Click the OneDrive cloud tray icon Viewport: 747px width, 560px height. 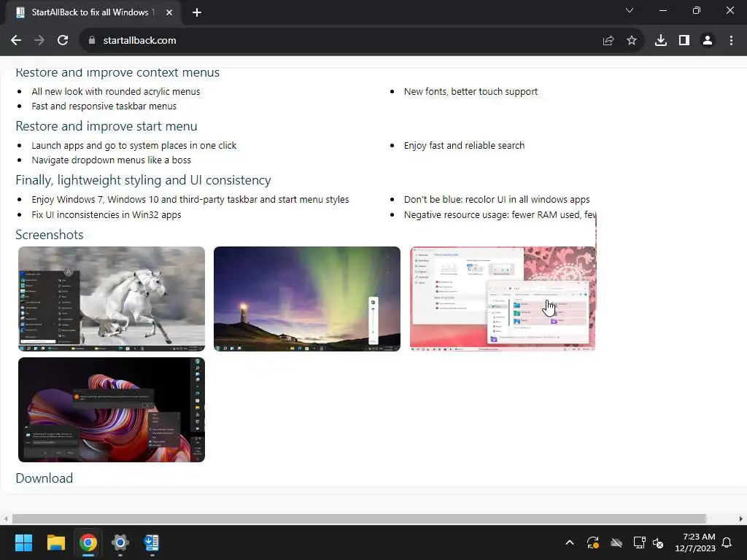[616, 542]
